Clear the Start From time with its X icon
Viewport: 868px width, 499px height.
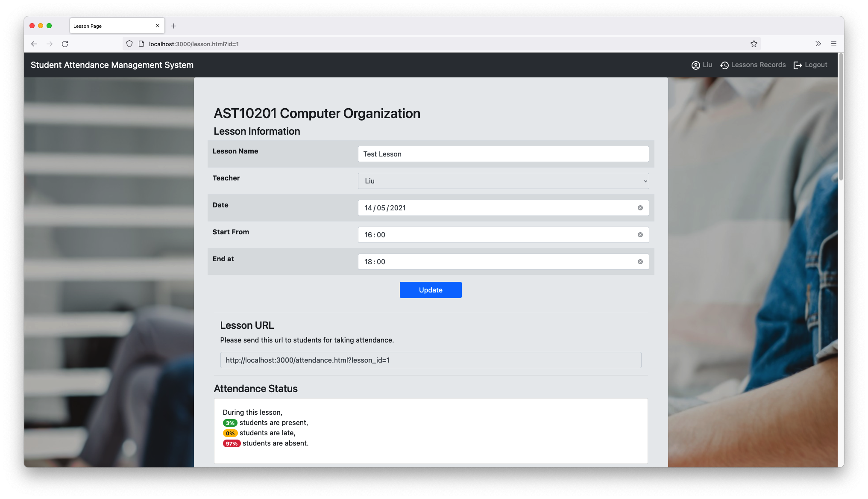click(640, 235)
